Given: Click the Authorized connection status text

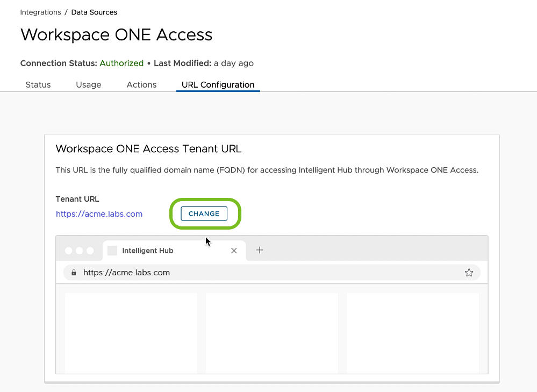Looking at the screenshot, I should (121, 63).
